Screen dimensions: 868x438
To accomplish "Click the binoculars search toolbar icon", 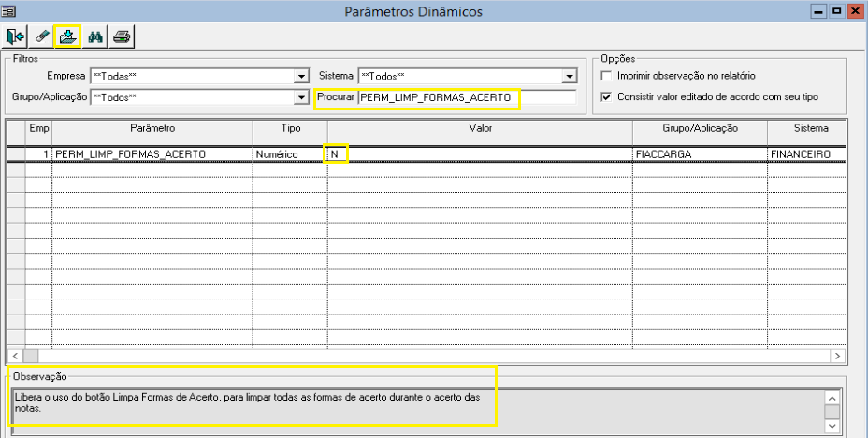I will pos(95,37).
